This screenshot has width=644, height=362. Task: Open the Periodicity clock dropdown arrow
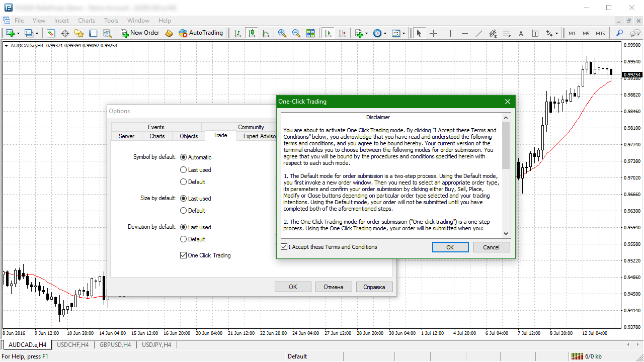(385, 34)
